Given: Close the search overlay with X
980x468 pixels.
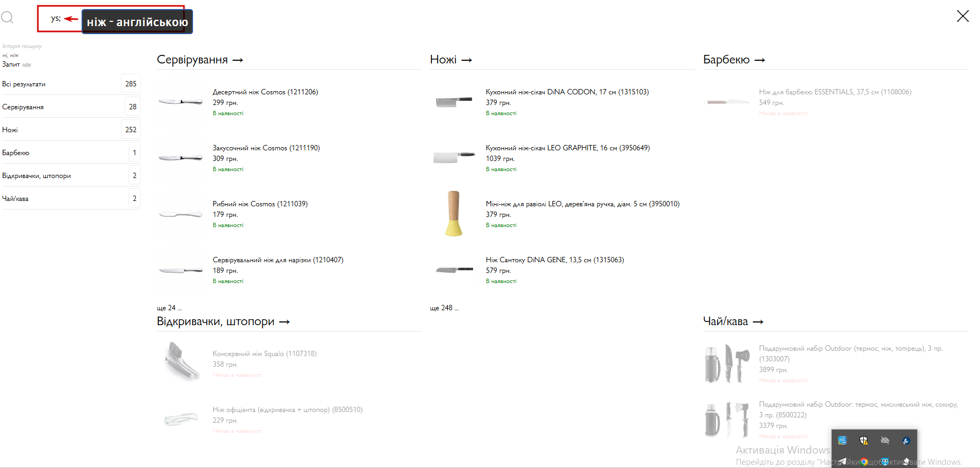Looking at the screenshot, I should 962,16.
